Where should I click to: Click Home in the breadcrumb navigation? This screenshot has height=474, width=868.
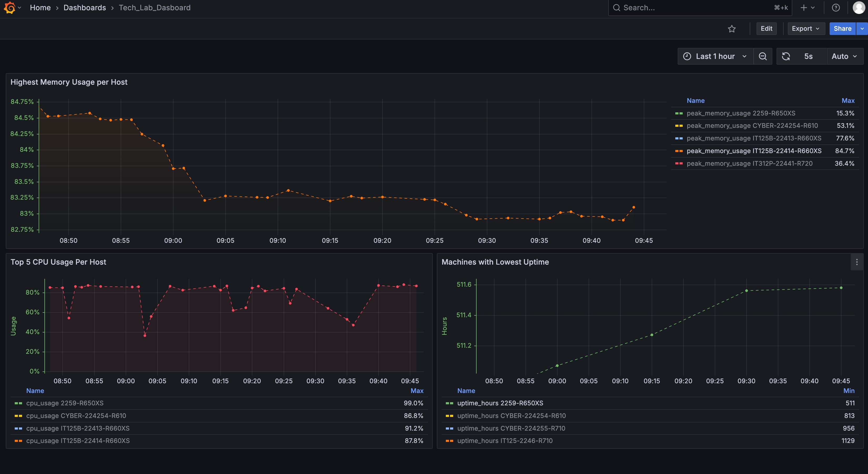pos(40,7)
